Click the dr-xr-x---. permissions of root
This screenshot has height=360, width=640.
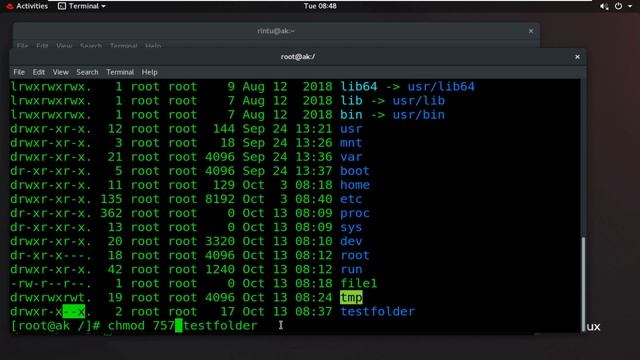pyautogui.click(x=51, y=256)
